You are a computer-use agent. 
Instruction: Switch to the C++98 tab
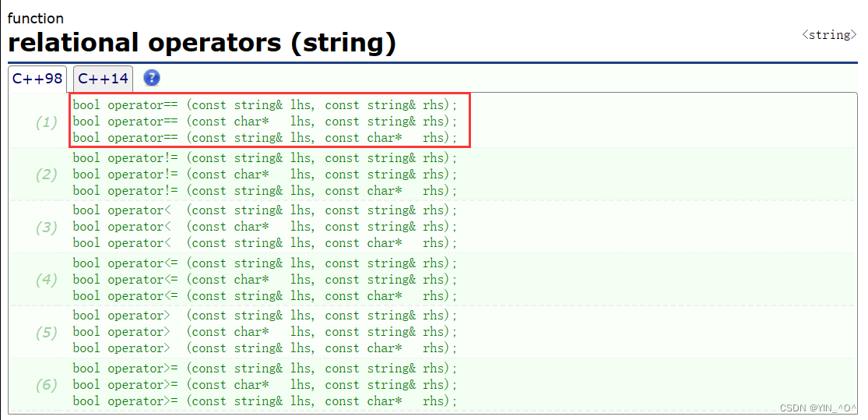click(x=37, y=79)
